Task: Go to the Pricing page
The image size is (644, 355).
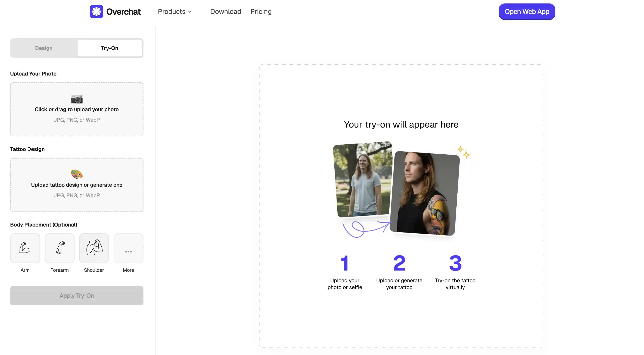Action: pos(261,11)
